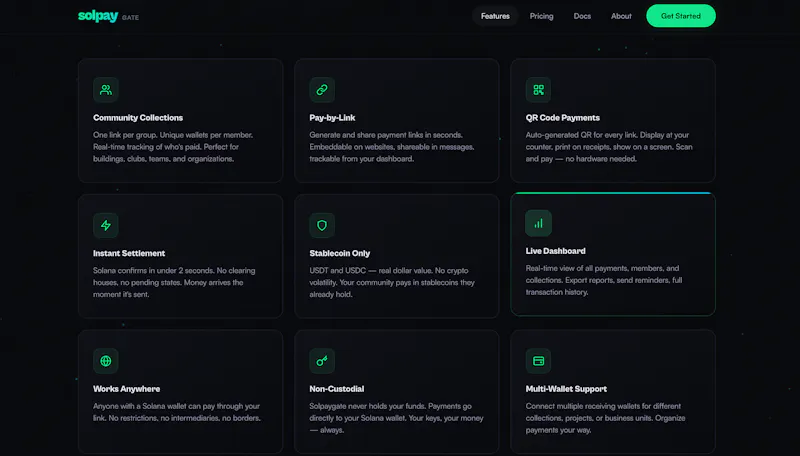The height and width of the screenshot is (456, 800).
Task: Click the "Generate and share payment links" text
Action: click(392, 147)
